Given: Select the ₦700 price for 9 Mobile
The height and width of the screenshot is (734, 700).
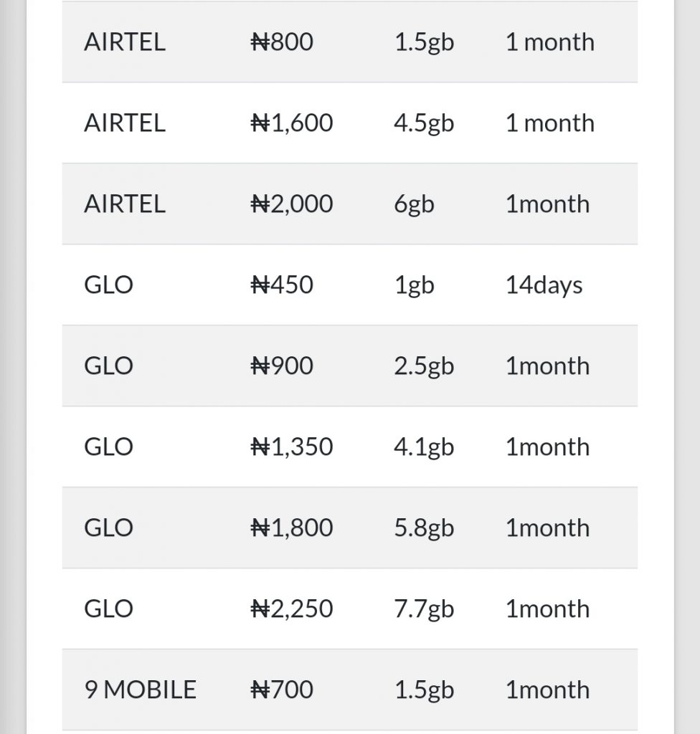Looking at the screenshot, I should [282, 690].
